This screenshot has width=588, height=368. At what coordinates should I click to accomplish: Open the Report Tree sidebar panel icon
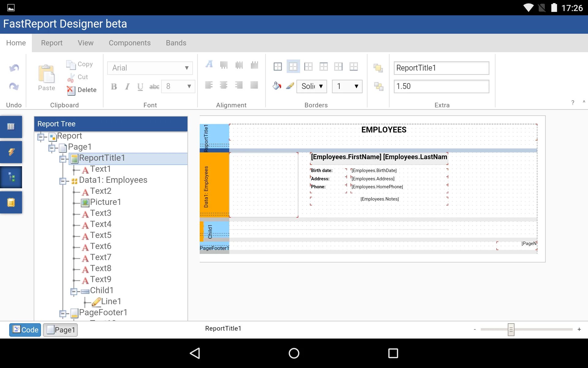pos(11,177)
